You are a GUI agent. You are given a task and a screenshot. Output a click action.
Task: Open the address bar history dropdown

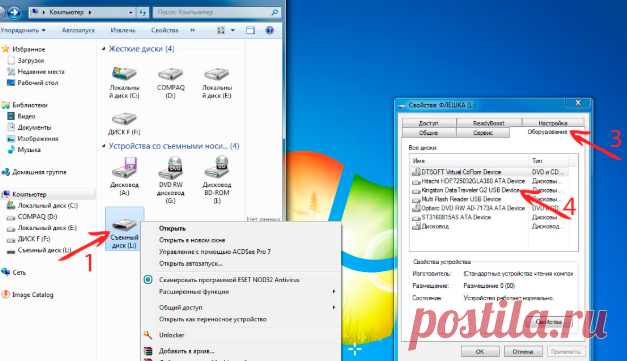[130, 12]
